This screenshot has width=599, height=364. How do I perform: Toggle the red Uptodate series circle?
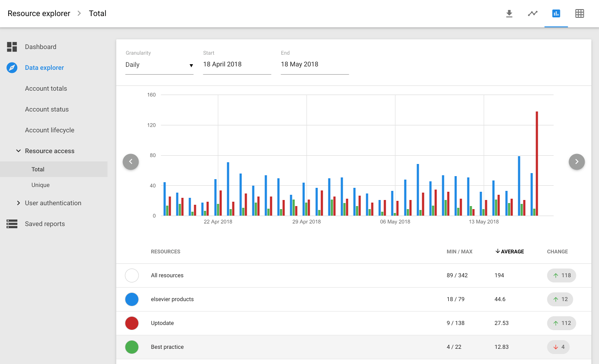coord(132,323)
